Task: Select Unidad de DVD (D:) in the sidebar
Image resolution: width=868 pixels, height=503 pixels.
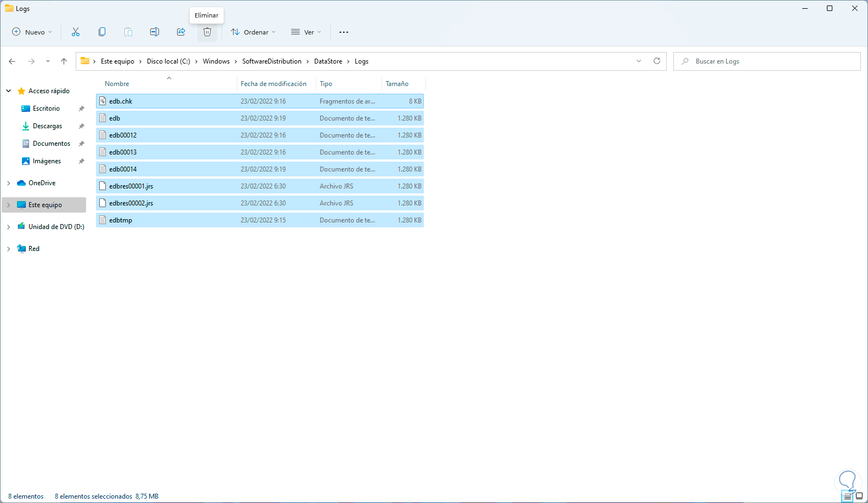Action: tap(56, 227)
